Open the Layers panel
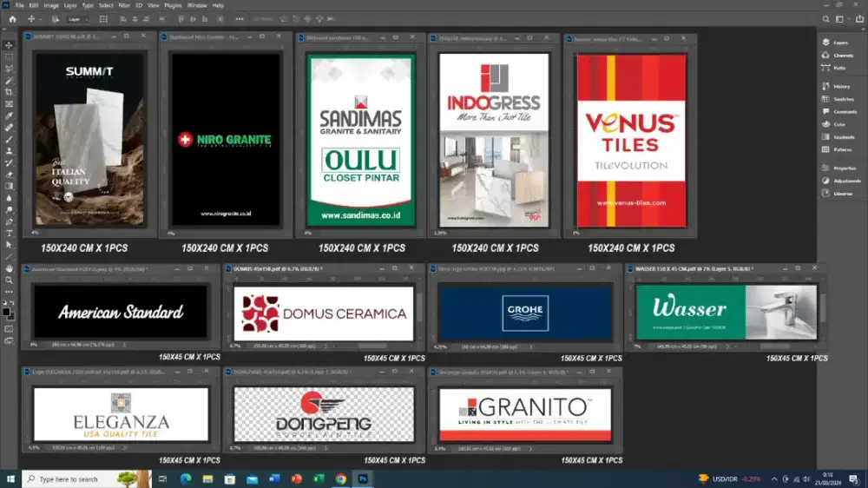This screenshot has width=868, height=488. [x=835, y=43]
